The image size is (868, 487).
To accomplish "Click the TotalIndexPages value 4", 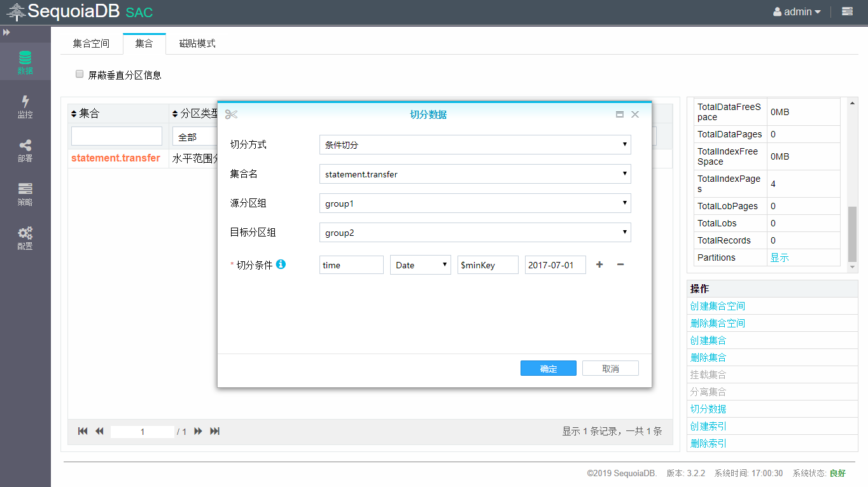I will 773,184.
